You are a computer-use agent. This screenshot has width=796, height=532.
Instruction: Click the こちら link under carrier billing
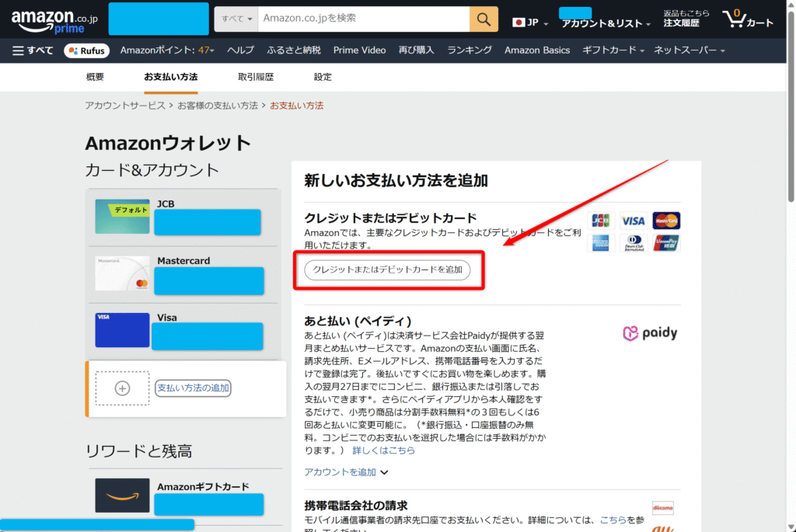click(613, 520)
